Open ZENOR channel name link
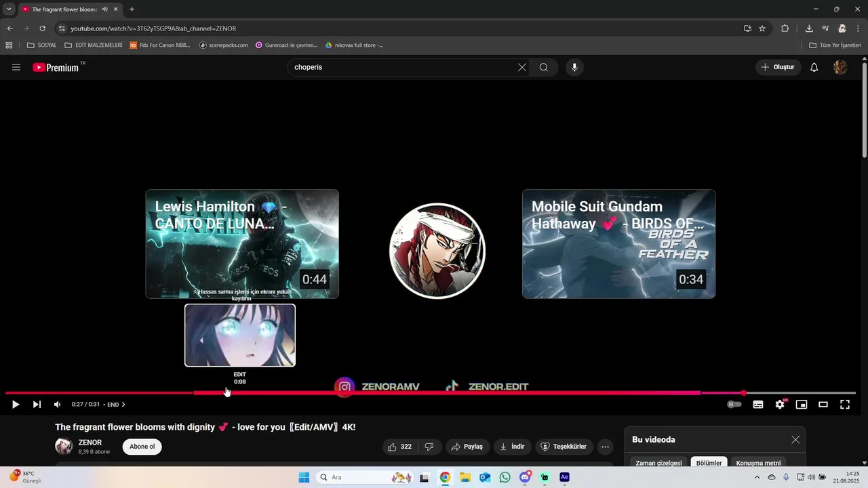 point(90,443)
